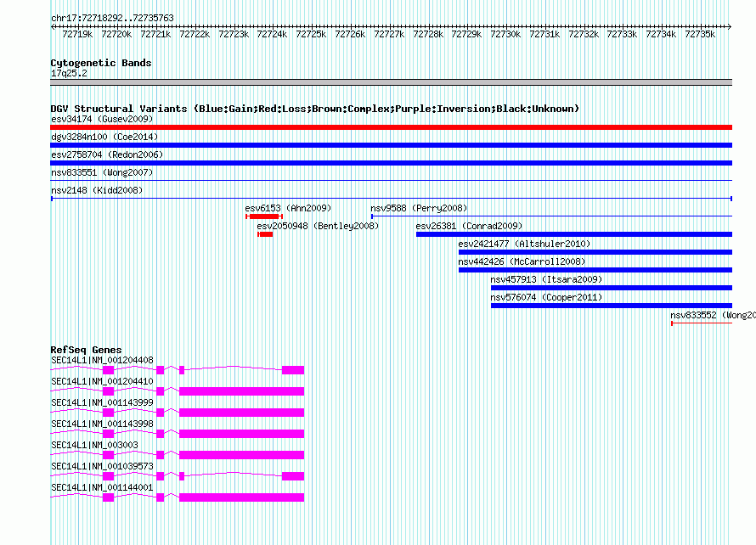Click the esv26381 (Conrad2009) blue gain bar

point(574,234)
